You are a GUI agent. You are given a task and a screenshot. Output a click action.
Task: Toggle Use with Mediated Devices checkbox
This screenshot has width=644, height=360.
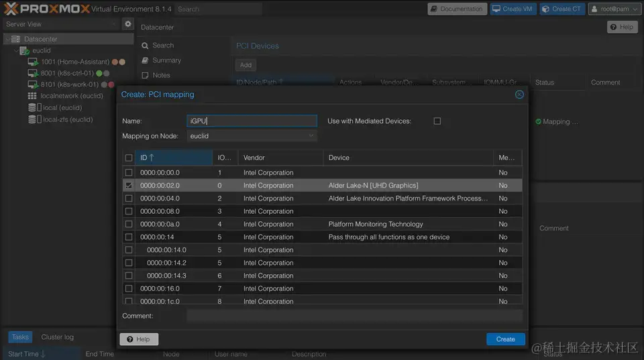click(x=437, y=121)
